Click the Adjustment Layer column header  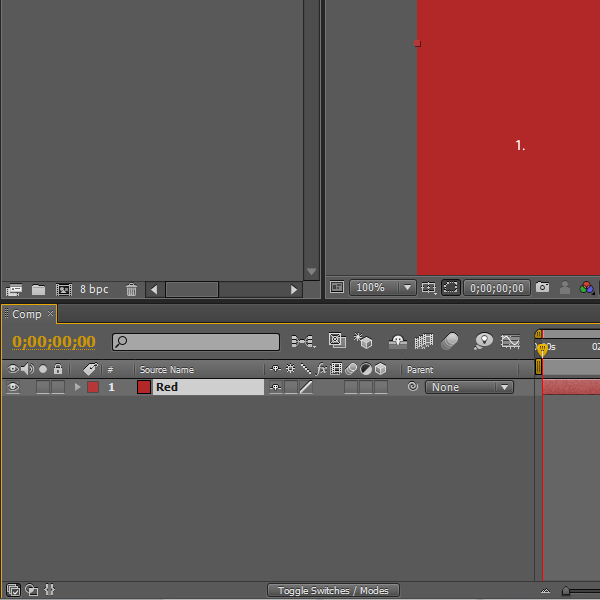366,369
